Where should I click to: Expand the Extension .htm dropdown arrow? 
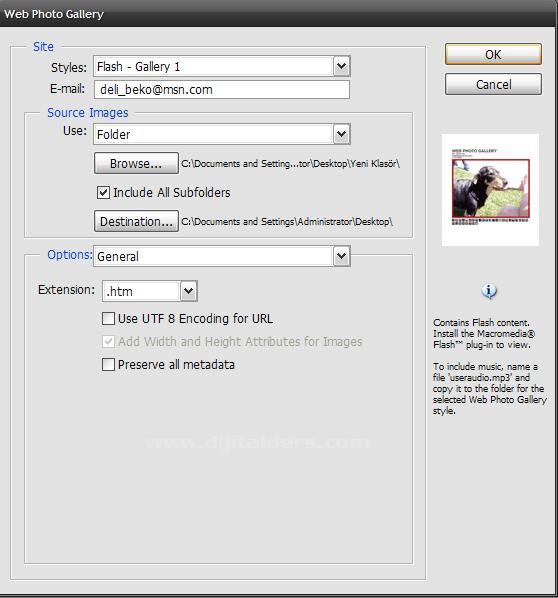click(x=188, y=291)
